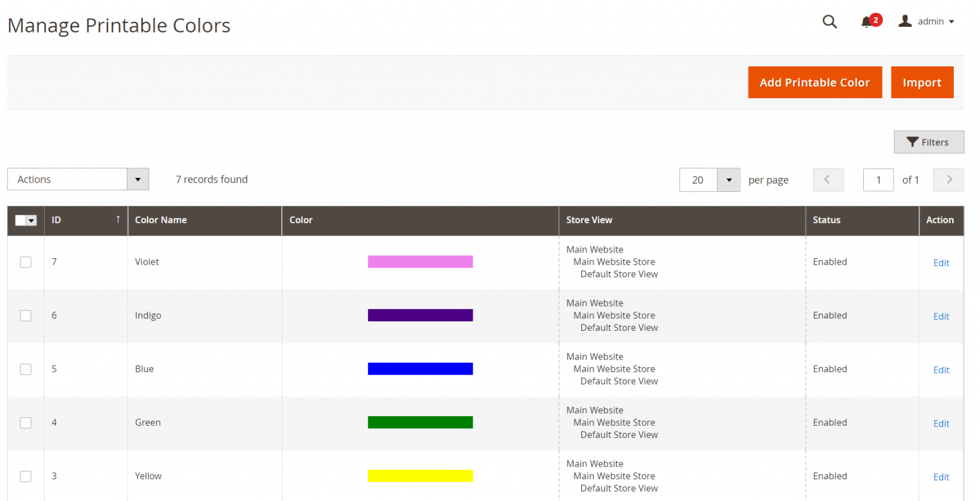Viewport: 980px width, 501px height.
Task: Check the box beside Green
Action: point(26,423)
